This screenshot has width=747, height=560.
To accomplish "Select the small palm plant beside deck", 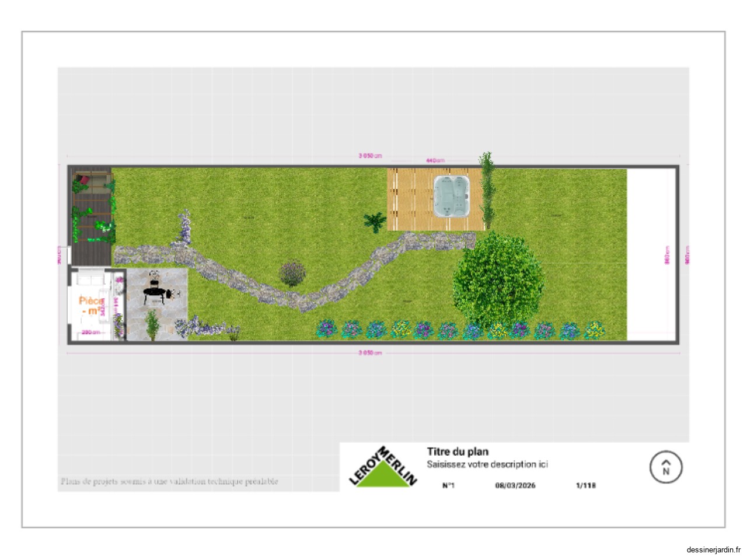I will [x=375, y=222].
